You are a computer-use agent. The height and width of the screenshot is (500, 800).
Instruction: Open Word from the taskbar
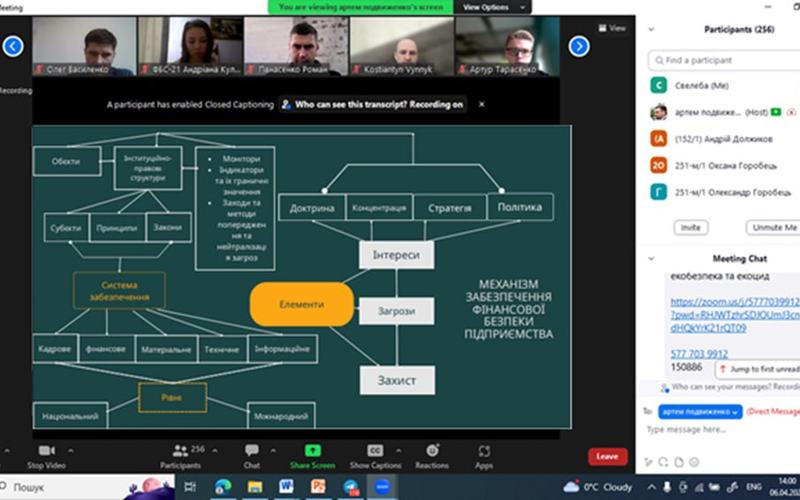286,487
